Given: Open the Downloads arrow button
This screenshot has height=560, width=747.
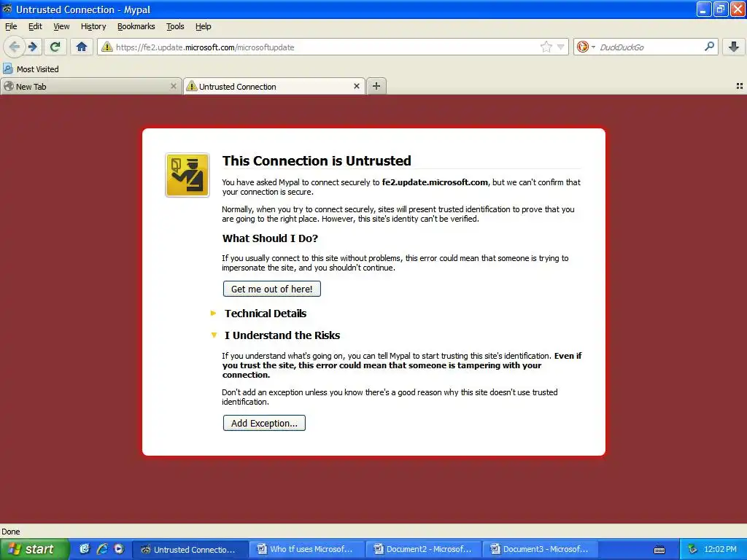Looking at the screenshot, I should 734,47.
